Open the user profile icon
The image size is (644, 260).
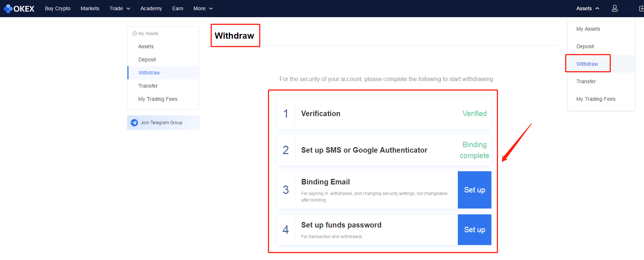(x=615, y=8)
